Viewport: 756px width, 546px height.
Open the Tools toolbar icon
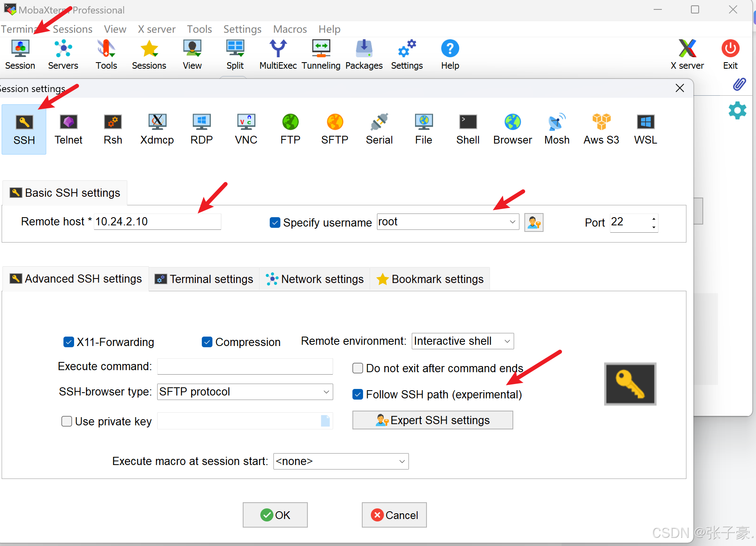pyautogui.click(x=106, y=55)
